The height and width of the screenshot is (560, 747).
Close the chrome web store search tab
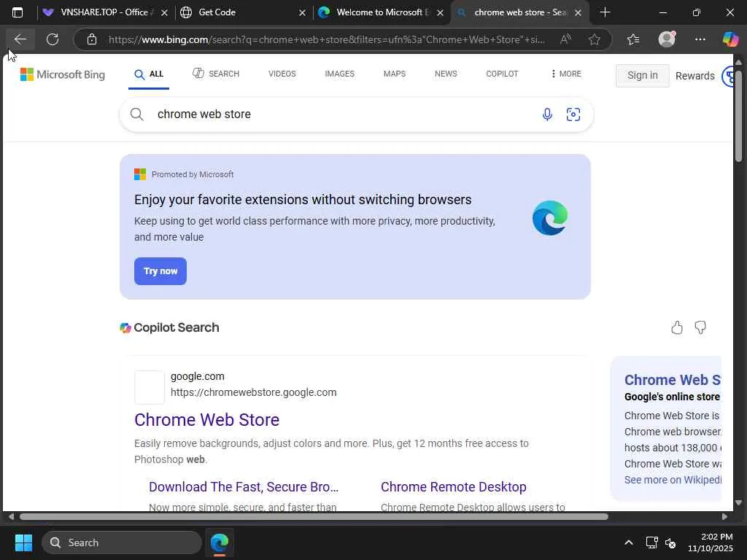(578, 13)
